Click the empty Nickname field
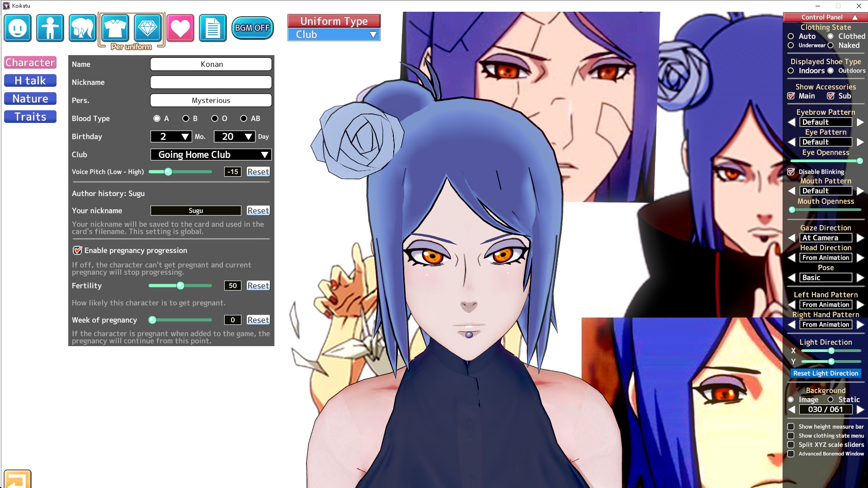868x488 pixels. [211, 82]
